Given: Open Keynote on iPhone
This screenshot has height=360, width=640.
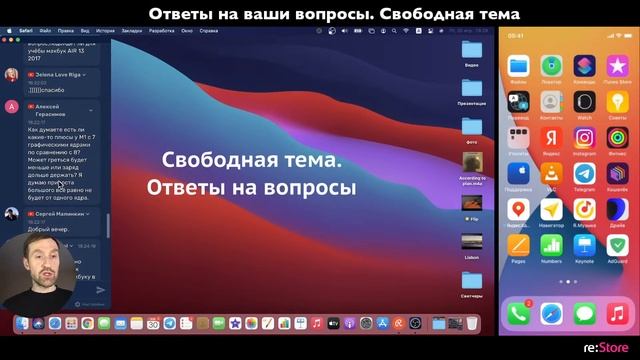Looking at the screenshot, I should pos(584,245).
